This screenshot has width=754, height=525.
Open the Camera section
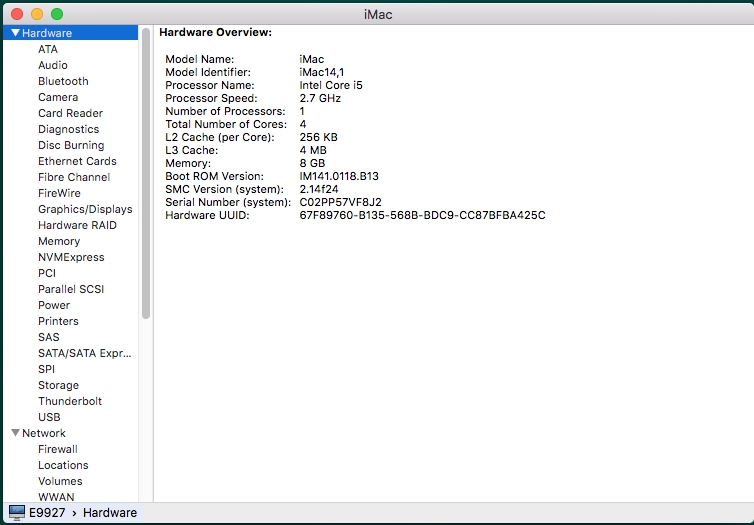click(x=58, y=97)
